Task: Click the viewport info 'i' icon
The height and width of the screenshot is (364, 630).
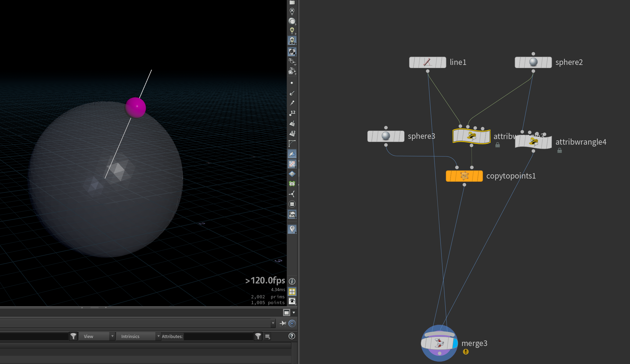Action: (x=292, y=281)
